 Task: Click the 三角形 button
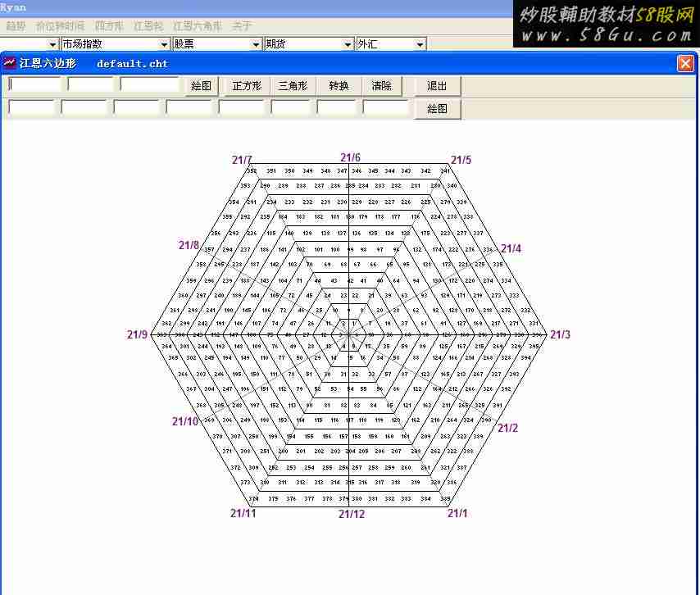click(x=293, y=86)
